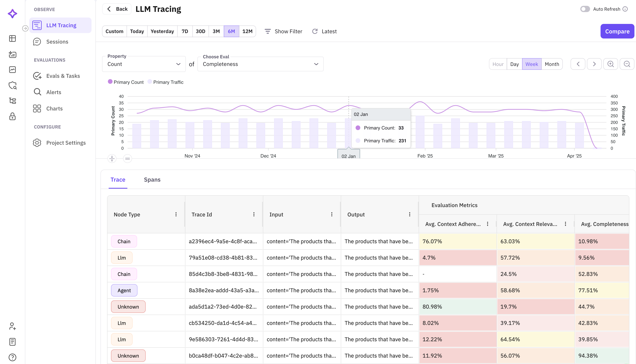Click the zoom-in magnifier above the chart
Screen dimensions: 636x364
[x=611, y=64]
